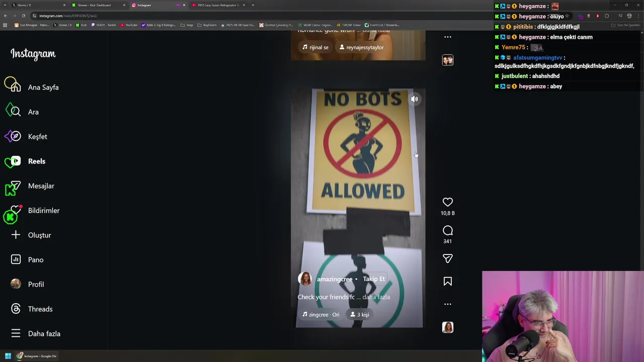Open NBA 3. Lig 8 Kategori bookmark
This screenshot has width=644, height=362.
point(159,25)
